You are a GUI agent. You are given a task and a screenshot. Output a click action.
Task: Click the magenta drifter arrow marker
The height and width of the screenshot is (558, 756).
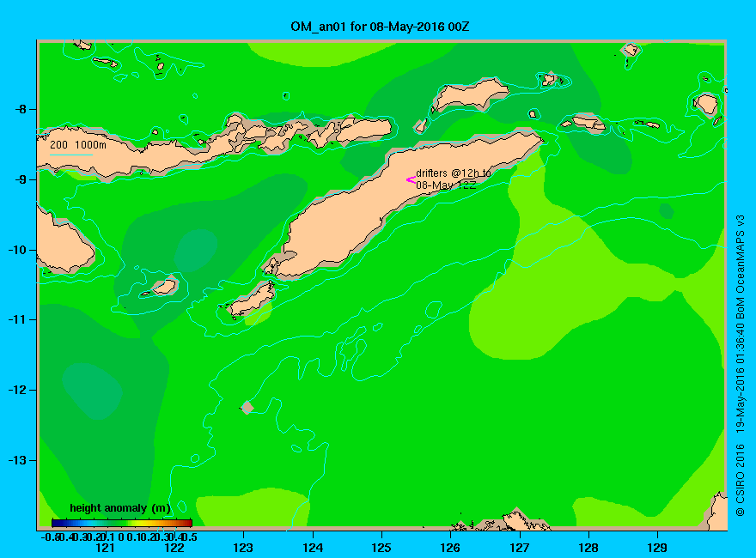pos(411,179)
